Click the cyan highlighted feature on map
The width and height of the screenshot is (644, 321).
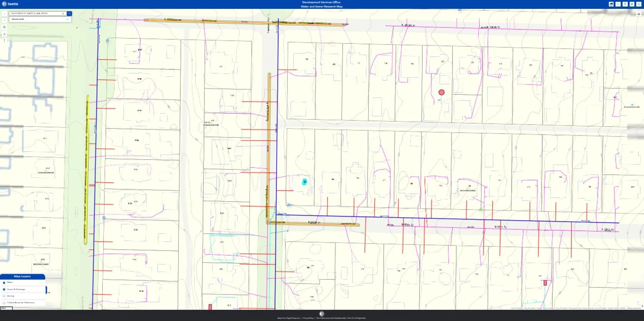click(304, 182)
